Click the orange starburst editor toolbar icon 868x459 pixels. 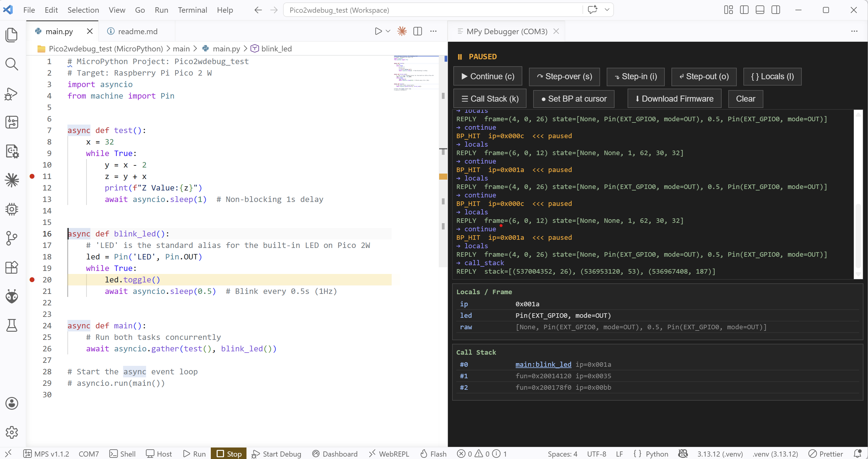click(402, 31)
